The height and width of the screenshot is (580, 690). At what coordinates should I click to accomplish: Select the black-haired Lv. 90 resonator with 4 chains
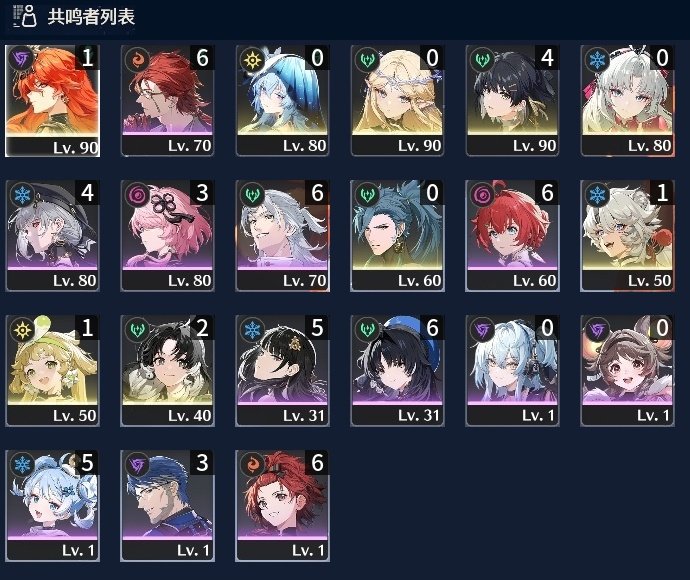512,101
